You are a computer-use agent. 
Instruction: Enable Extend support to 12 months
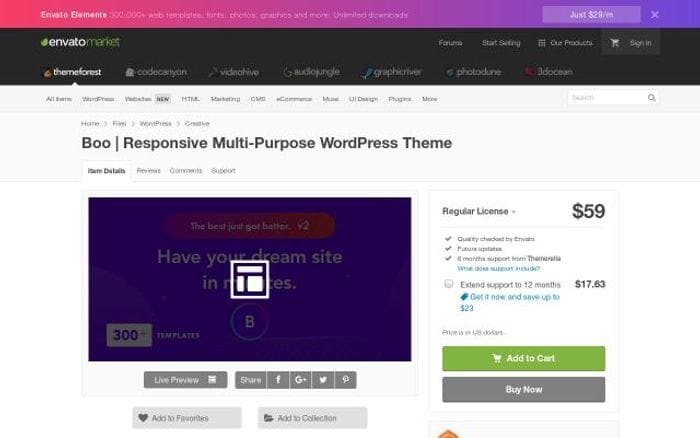[449, 284]
